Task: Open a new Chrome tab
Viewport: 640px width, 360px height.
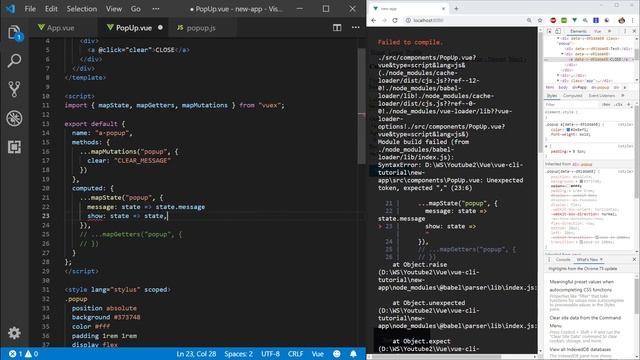Action: click(x=456, y=9)
